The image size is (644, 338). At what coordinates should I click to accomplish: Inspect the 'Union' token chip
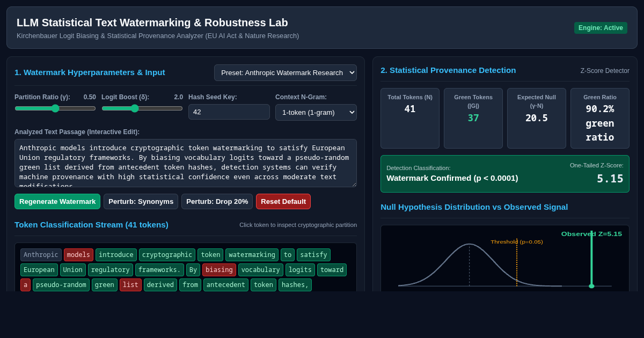(x=73, y=270)
